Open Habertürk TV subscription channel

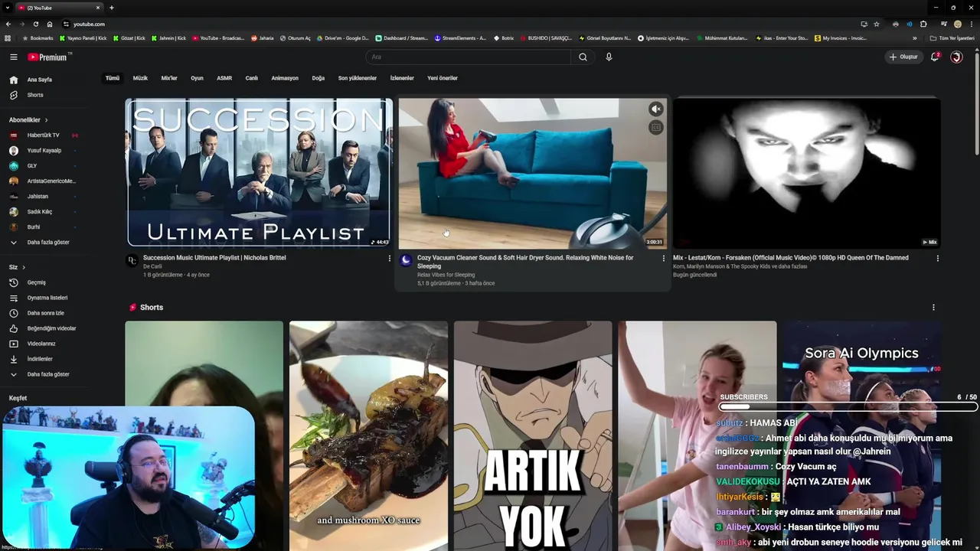[x=43, y=135]
